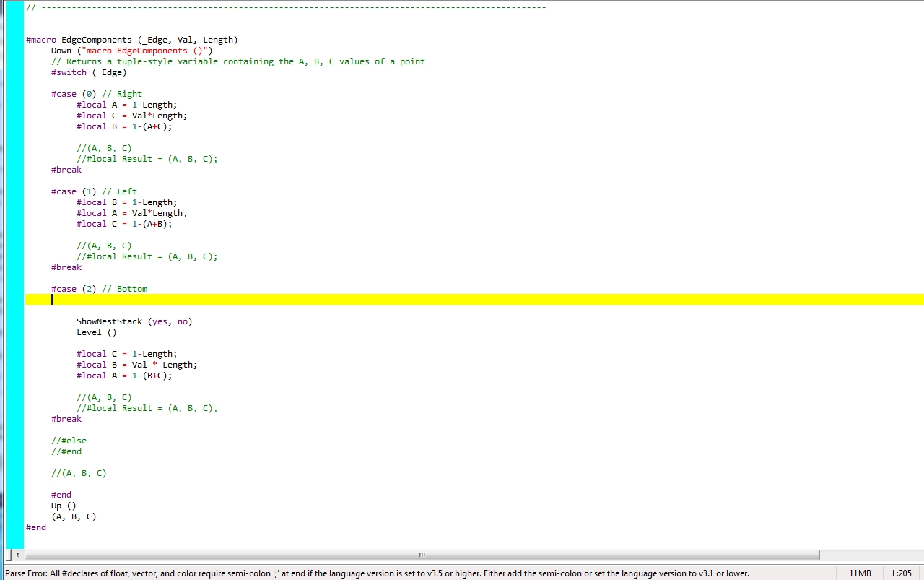924x580 pixels.
Task: Click the '#local C = 1-(A+B);' line
Action: [x=124, y=224]
